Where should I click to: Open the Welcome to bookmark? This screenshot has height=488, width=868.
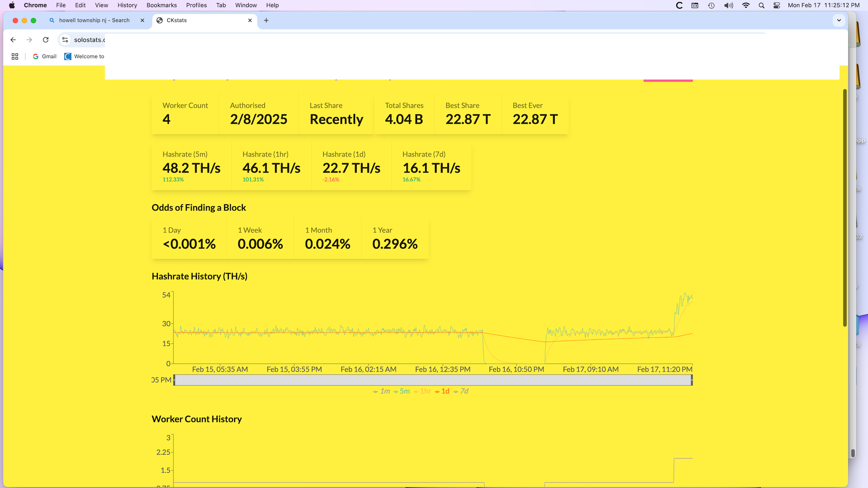(85, 56)
